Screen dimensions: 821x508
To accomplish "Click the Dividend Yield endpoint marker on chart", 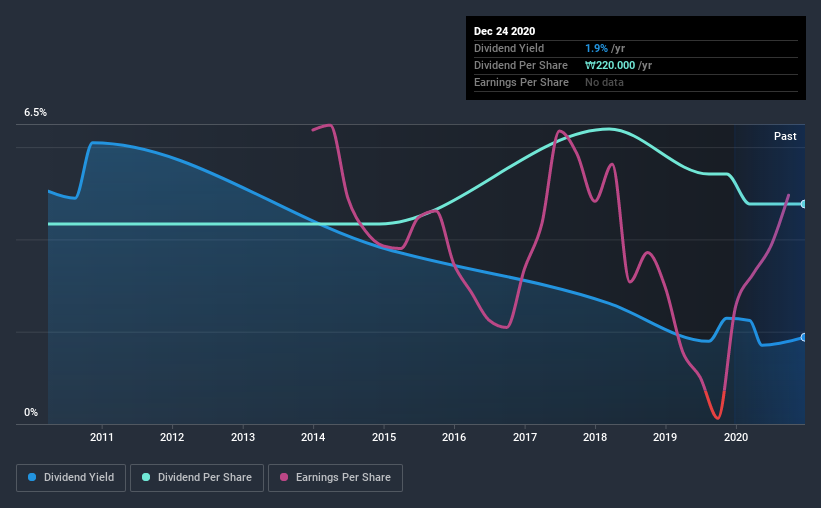I will (x=803, y=337).
